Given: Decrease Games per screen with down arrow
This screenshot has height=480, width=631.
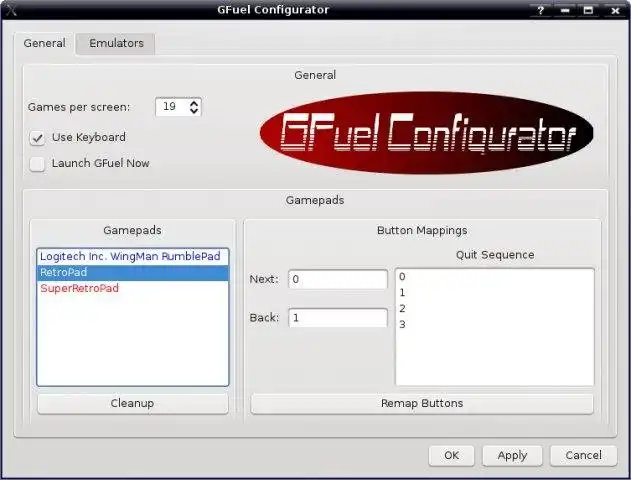Looking at the screenshot, I should tap(194, 111).
